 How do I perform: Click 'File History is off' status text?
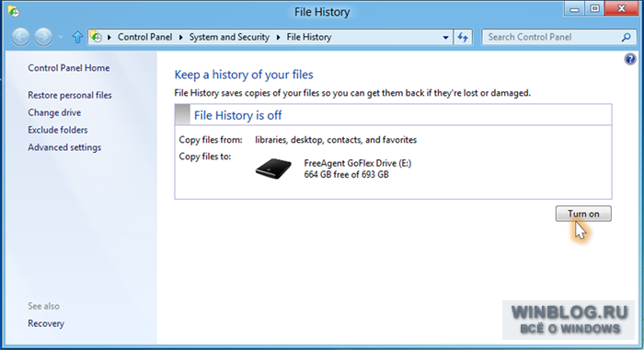pyautogui.click(x=237, y=115)
